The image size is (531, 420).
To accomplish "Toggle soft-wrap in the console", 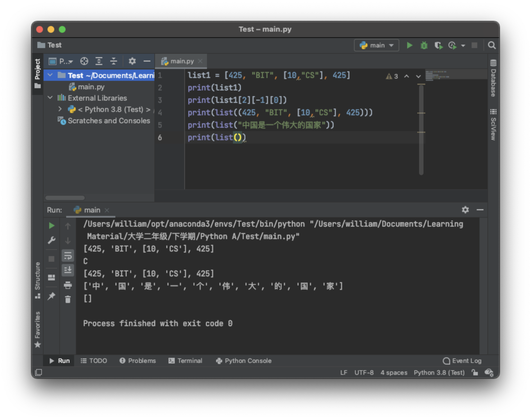I will 68,256.
